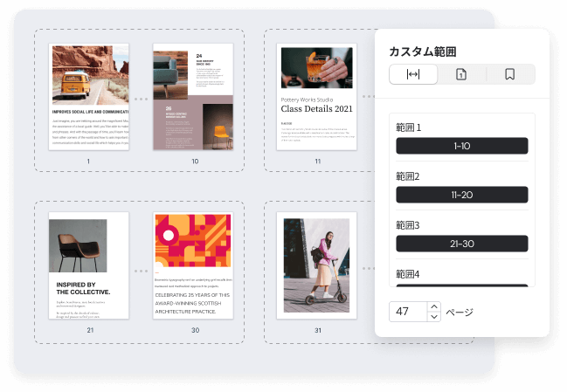Click the 1-10 range bar
567x392 pixels.
(462, 146)
